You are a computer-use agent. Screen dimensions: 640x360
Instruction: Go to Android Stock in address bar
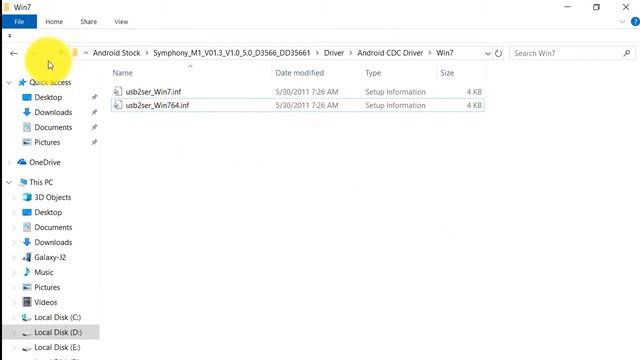116,53
